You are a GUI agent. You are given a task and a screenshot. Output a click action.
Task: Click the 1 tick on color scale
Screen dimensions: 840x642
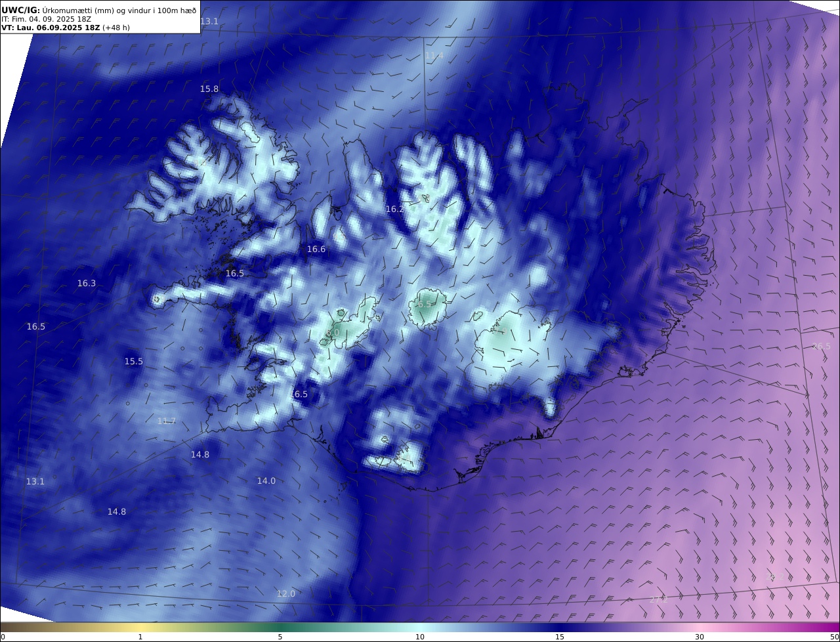pos(140,637)
